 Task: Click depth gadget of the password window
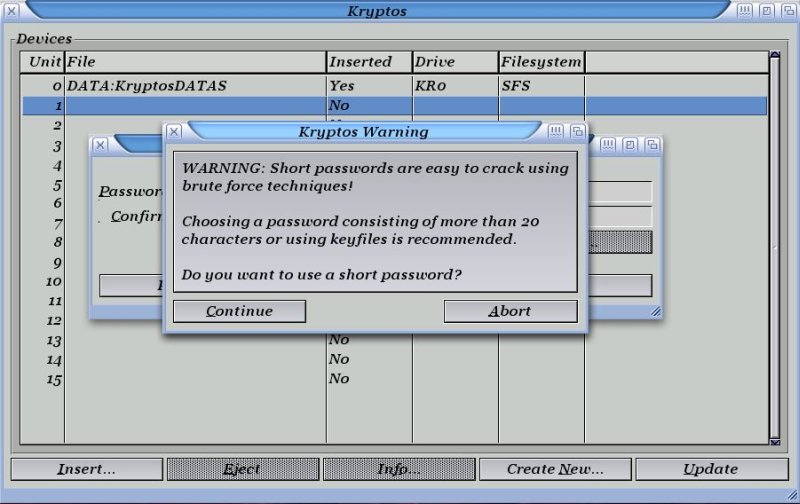[652, 145]
